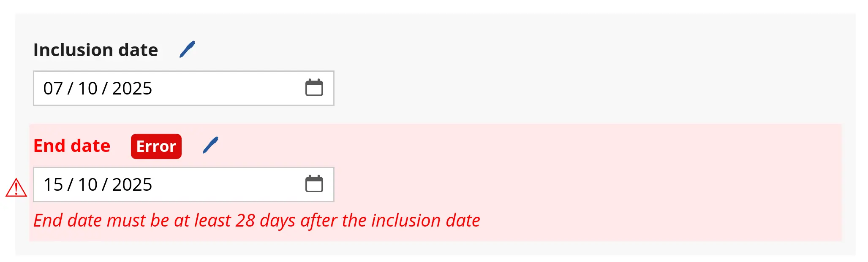This screenshot has width=868, height=262.
Task: Click the Inclusion date label
Action: (95, 50)
